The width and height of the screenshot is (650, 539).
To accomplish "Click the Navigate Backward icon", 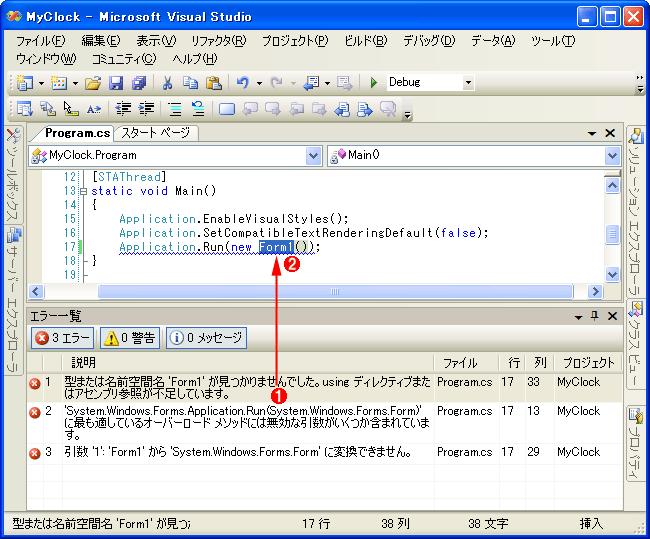I will pyautogui.click(x=311, y=83).
